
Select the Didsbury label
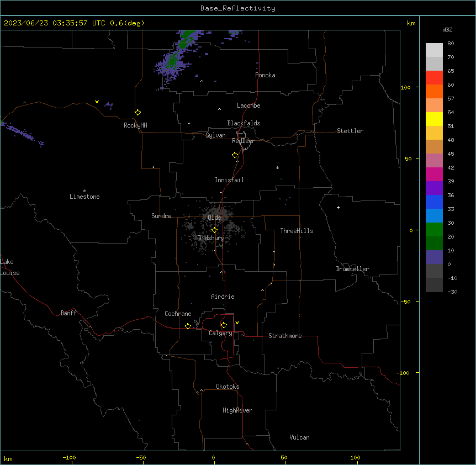(x=211, y=238)
